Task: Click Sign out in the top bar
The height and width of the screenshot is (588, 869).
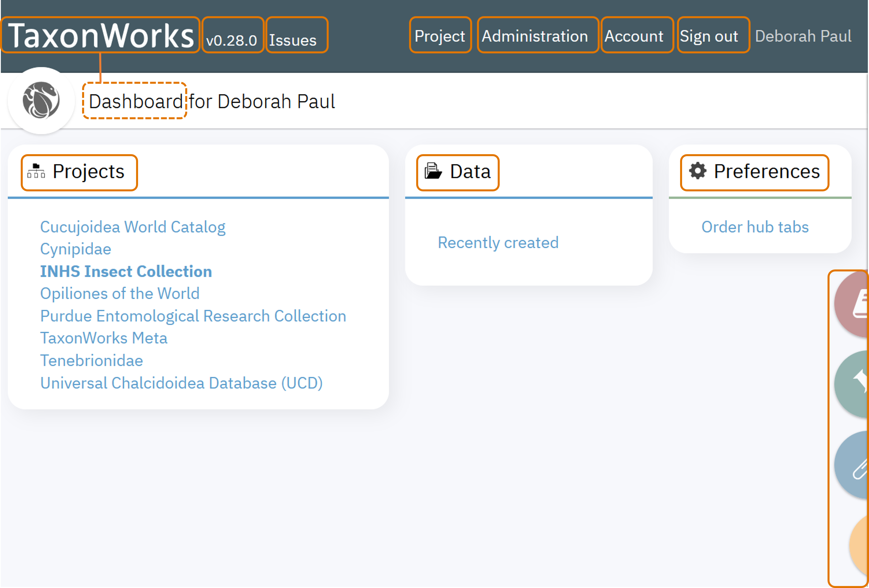Action: click(x=708, y=36)
